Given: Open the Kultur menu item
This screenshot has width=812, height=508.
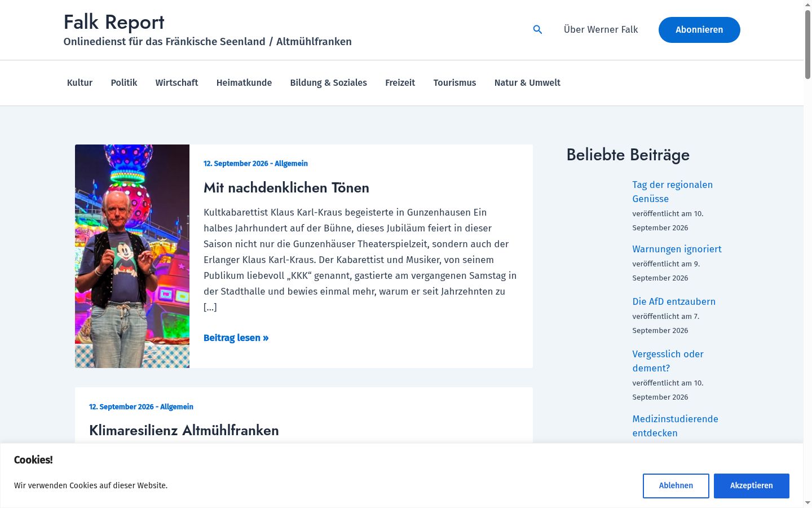Looking at the screenshot, I should [80, 83].
